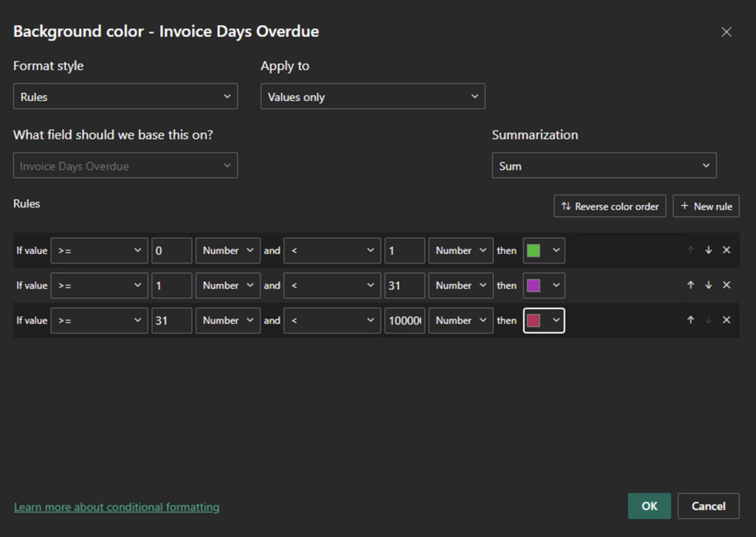Open first rule's < operator dropdown
This screenshot has height=537, width=756.
(x=332, y=251)
